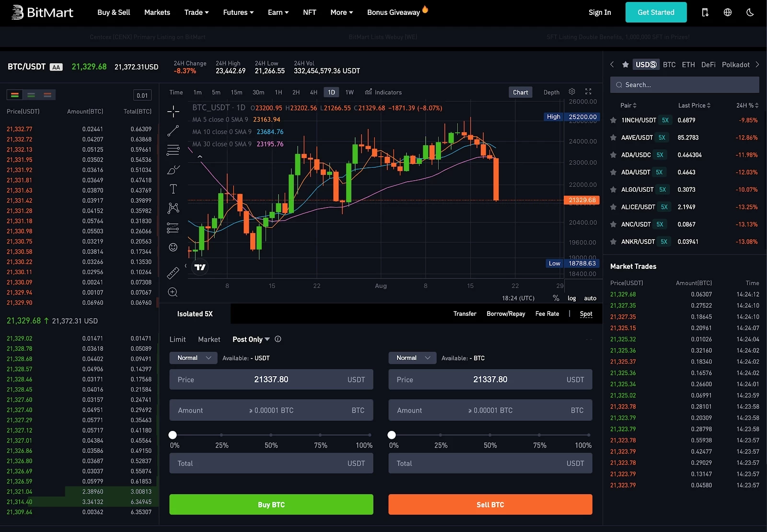Click the chart zoom-in magnifier icon
Viewport: 767px width, 532px height.
coord(173,292)
